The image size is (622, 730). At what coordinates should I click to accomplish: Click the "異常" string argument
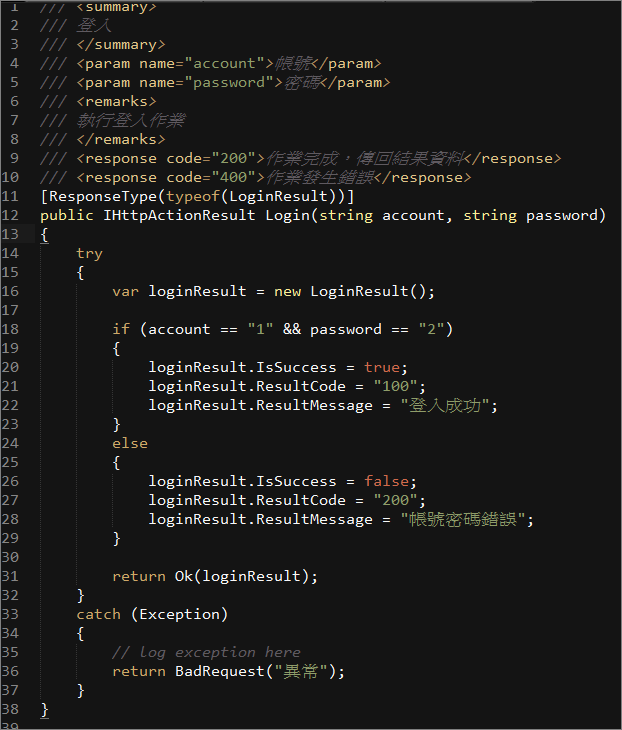click(301, 671)
